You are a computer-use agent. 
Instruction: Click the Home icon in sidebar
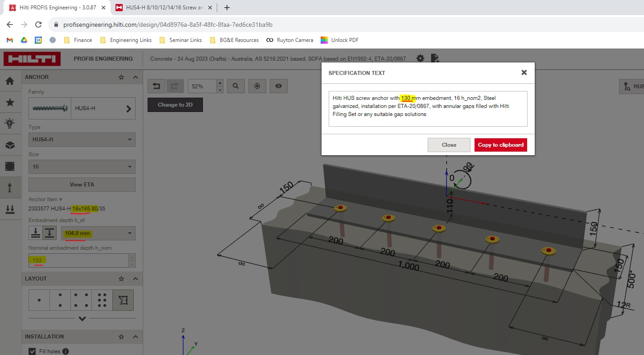click(x=11, y=81)
